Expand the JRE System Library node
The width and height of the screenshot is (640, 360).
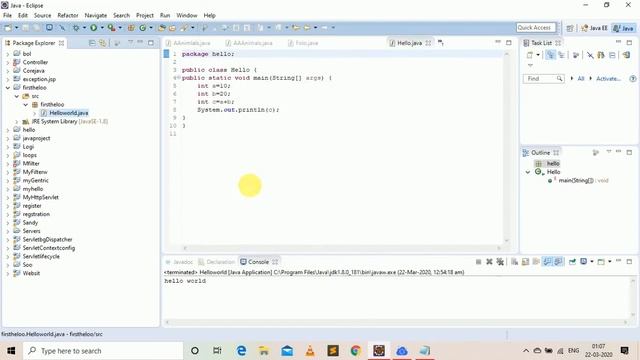click(17, 122)
